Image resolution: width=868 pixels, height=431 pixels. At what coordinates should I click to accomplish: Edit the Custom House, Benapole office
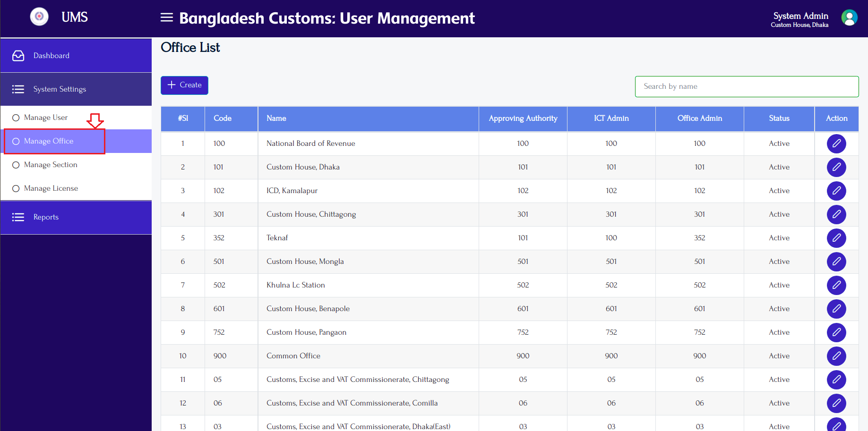click(836, 309)
